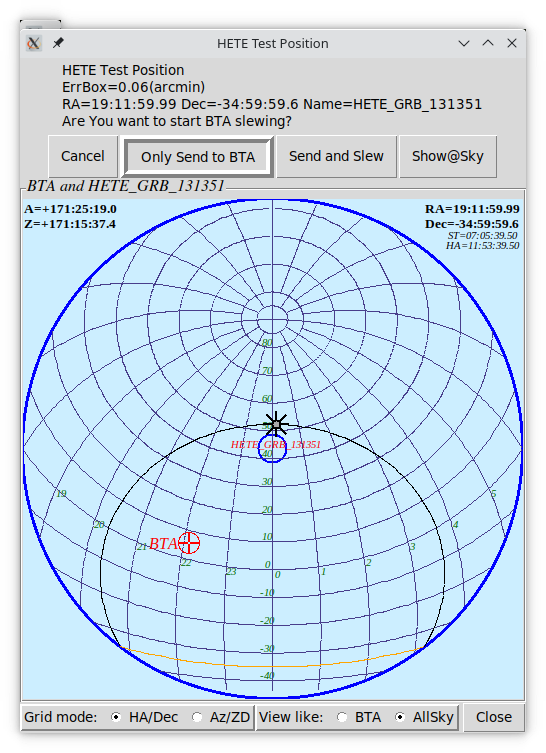Click the red HETE_GRB_131351 label on map
Image resolution: width=546 pixels, height=753 pixels.
coord(276,444)
